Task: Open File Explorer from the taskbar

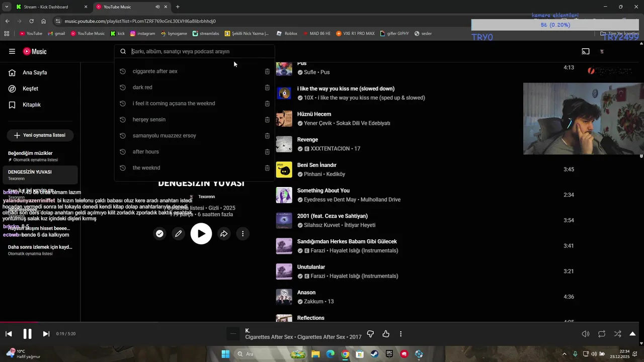Action: pos(315,354)
